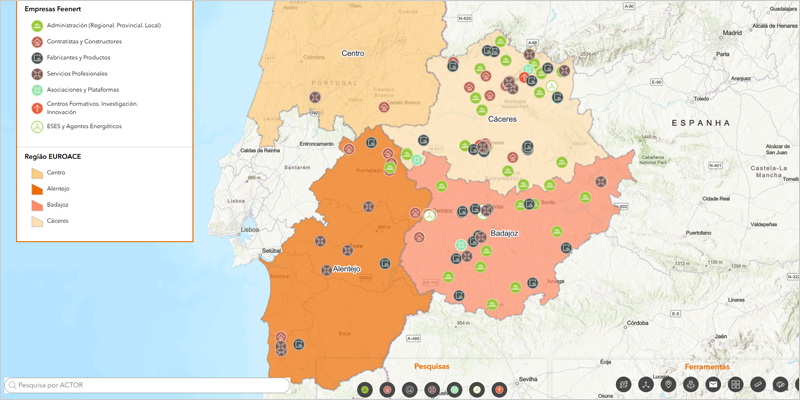Image resolution: width=800 pixels, height=400 pixels.
Task: Click the share network icon in Ferramentas
Action: 646,385
